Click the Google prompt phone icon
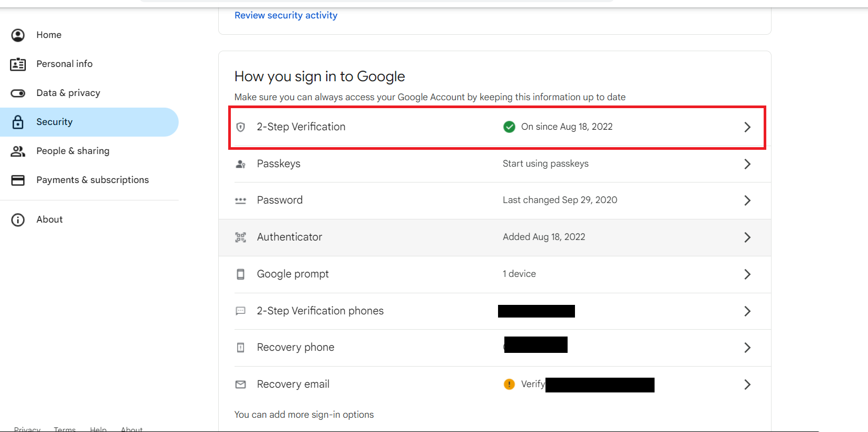This screenshot has width=868, height=432. [241, 274]
